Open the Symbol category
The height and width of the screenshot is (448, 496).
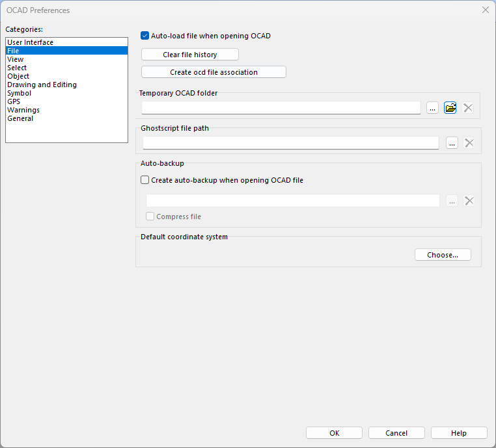point(67,93)
